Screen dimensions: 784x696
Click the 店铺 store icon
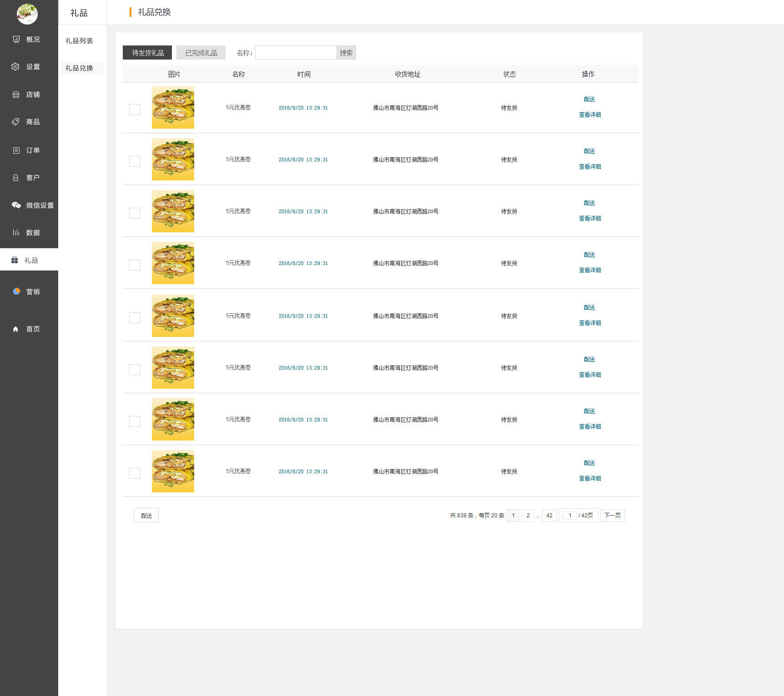[x=16, y=95]
